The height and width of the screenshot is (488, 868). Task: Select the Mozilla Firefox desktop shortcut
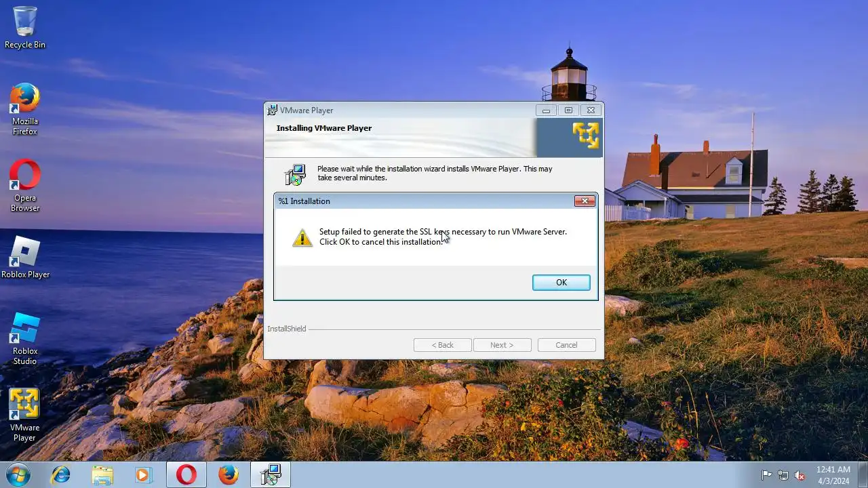(25, 109)
